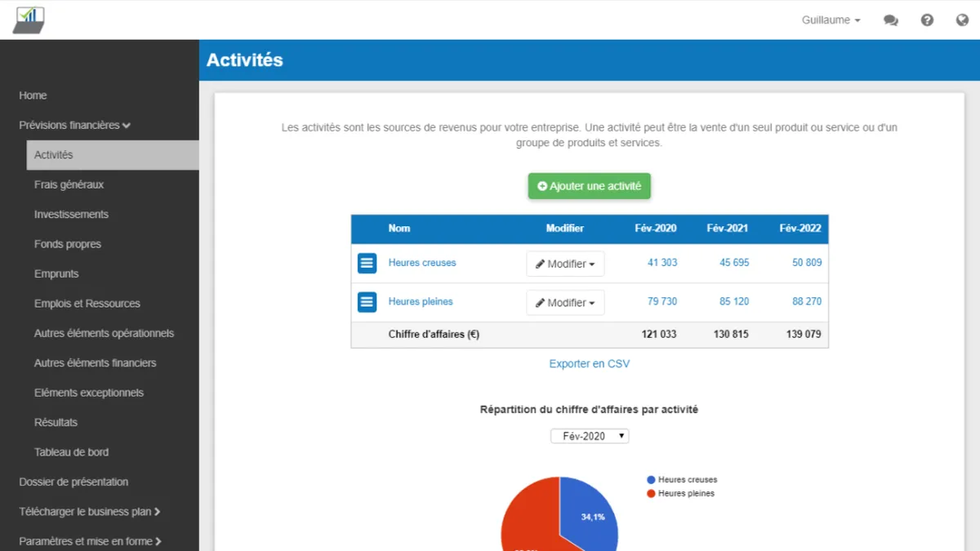Click Répartition du chiffre d'affaires par activité heading
980x551 pixels.
[x=589, y=410]
